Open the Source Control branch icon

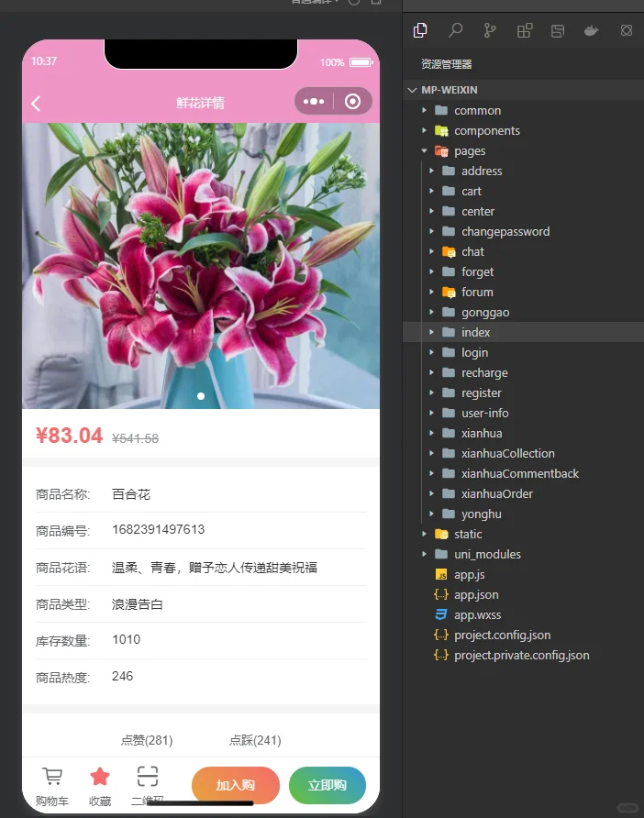[490, 31]
